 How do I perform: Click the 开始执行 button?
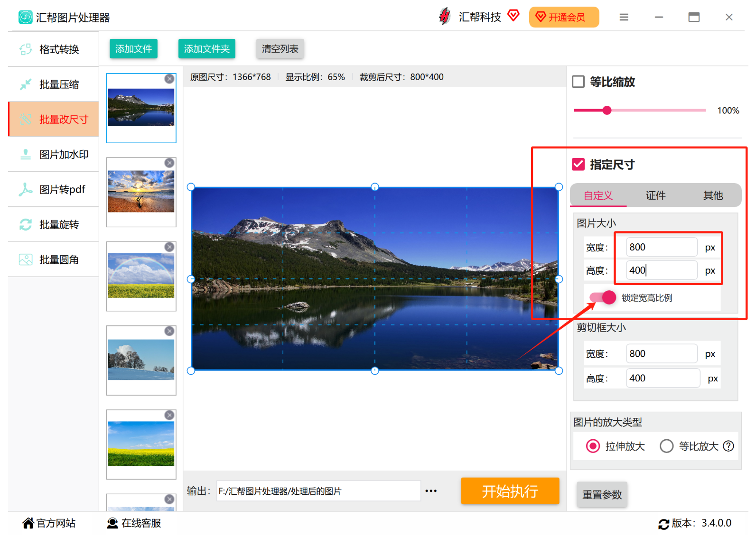(510, 491)
